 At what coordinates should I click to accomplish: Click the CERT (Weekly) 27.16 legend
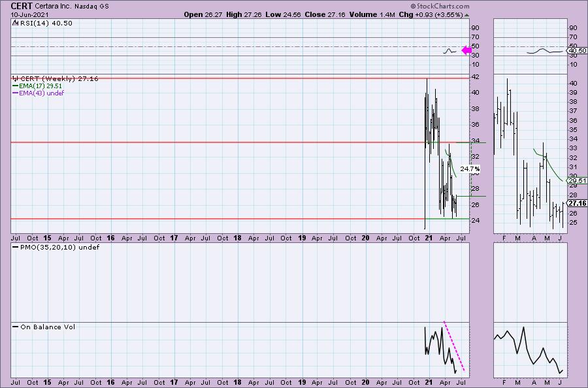point(59,79)
